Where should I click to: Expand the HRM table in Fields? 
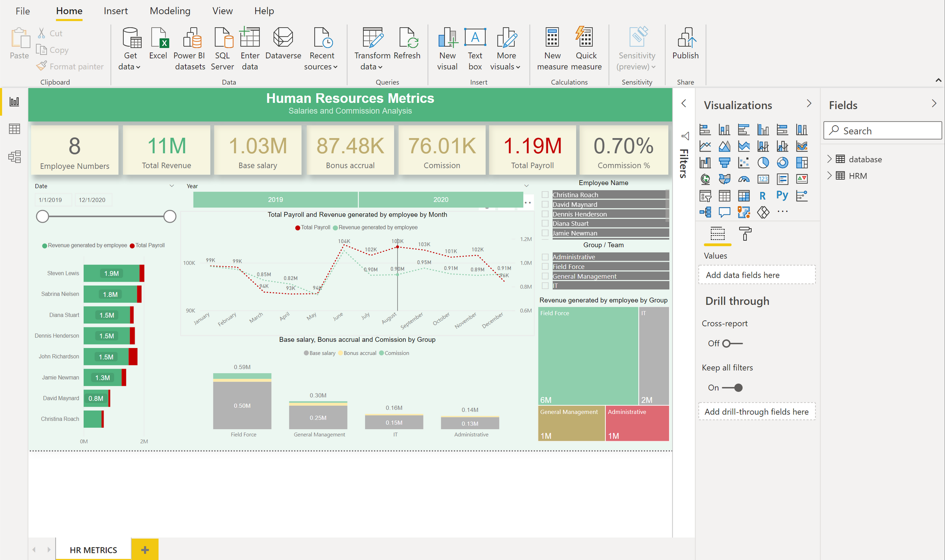click(829, 176)
